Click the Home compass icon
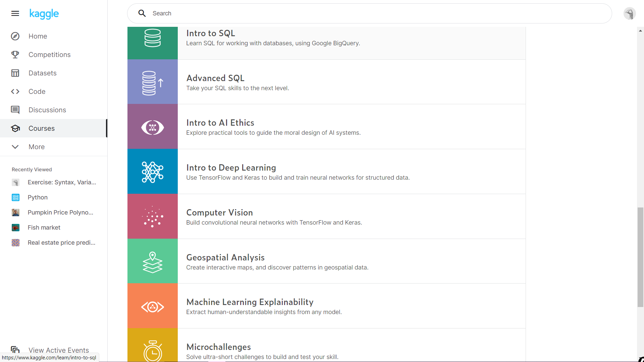 point(15,36)
